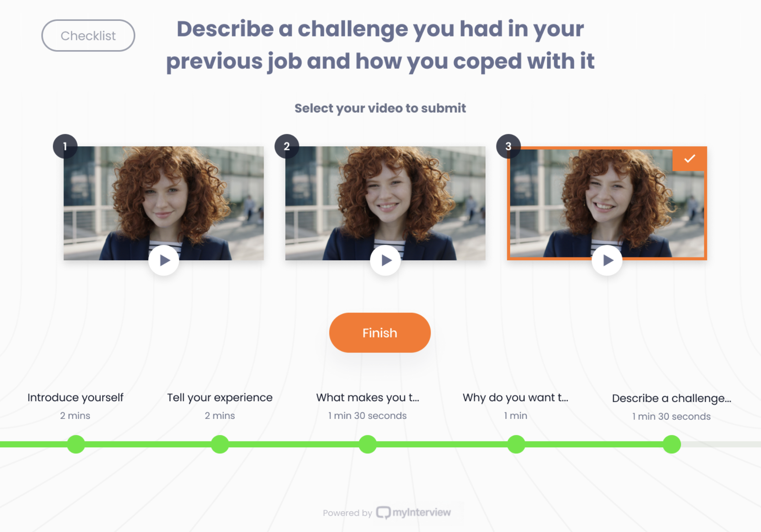The image size is (761, 532).
Task: Click the myInterview logo in footer
Action: point(413,513)
